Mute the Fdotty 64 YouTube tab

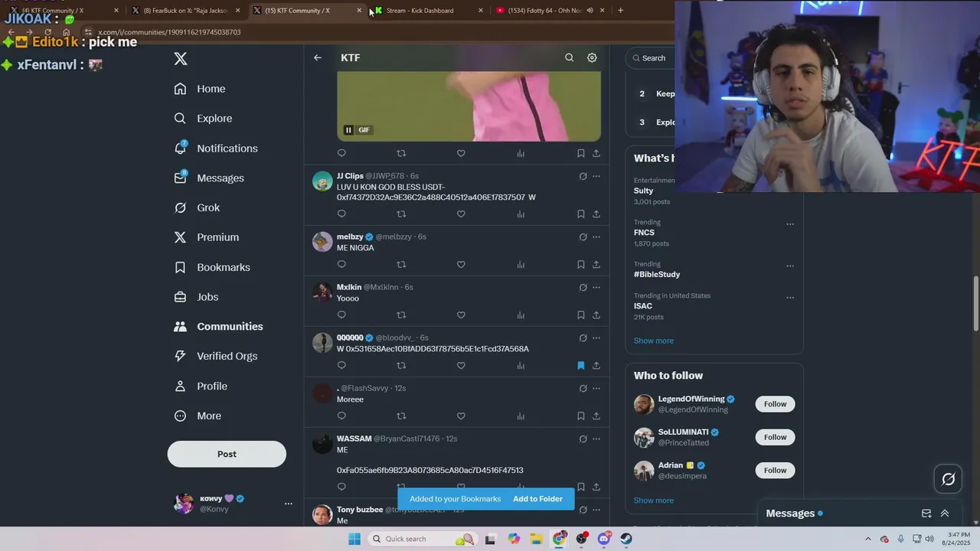[x=590, y=11]
